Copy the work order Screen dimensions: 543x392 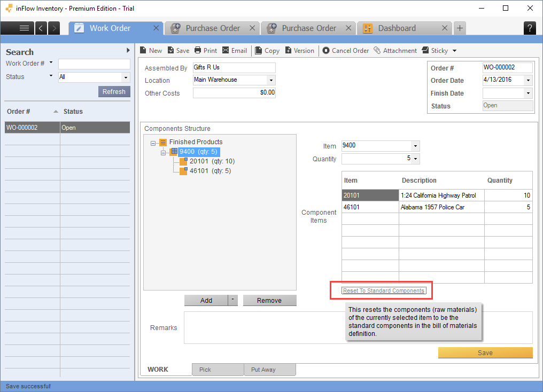(x=267, y=51)
